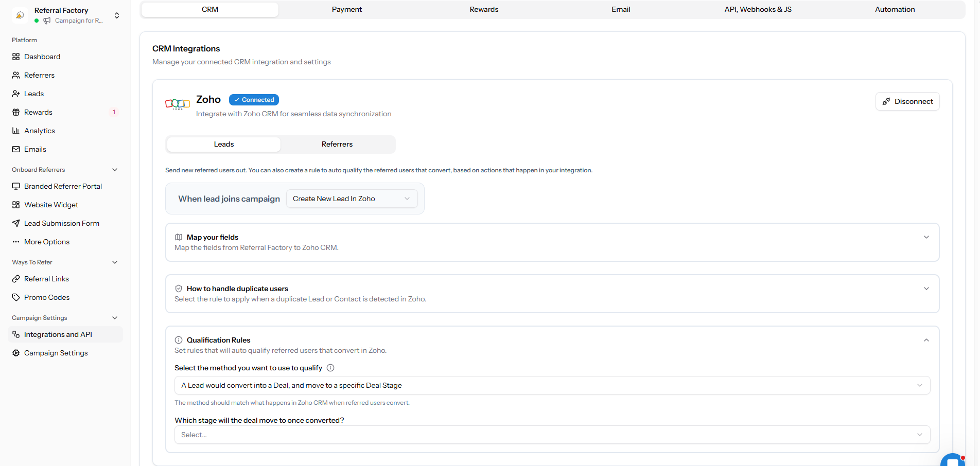Viewport: 980px width, 466px height.
Task: Click the Emails envelope icon
Action: click(16, 149)
